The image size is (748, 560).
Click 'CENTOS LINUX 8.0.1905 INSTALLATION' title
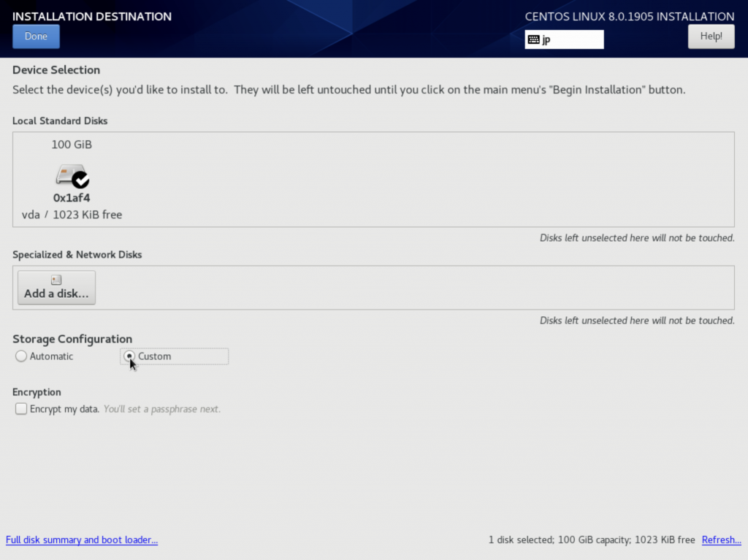(630, 16)
